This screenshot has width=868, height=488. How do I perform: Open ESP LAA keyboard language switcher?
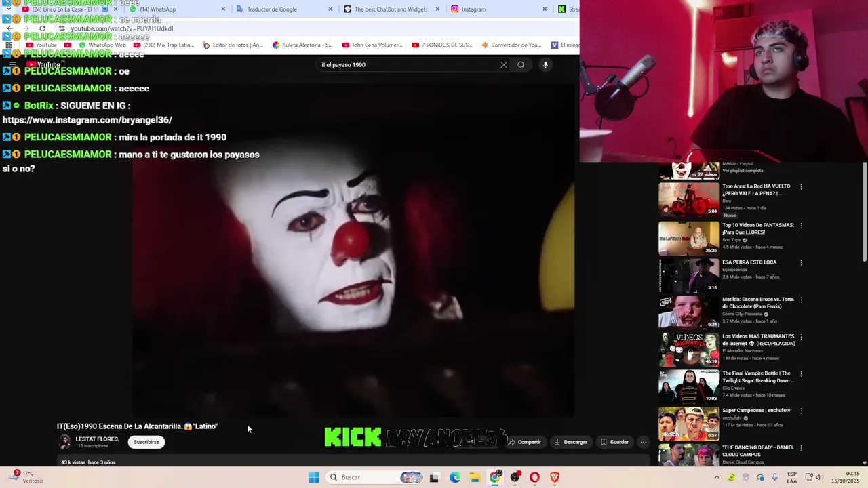pos(792,477)
